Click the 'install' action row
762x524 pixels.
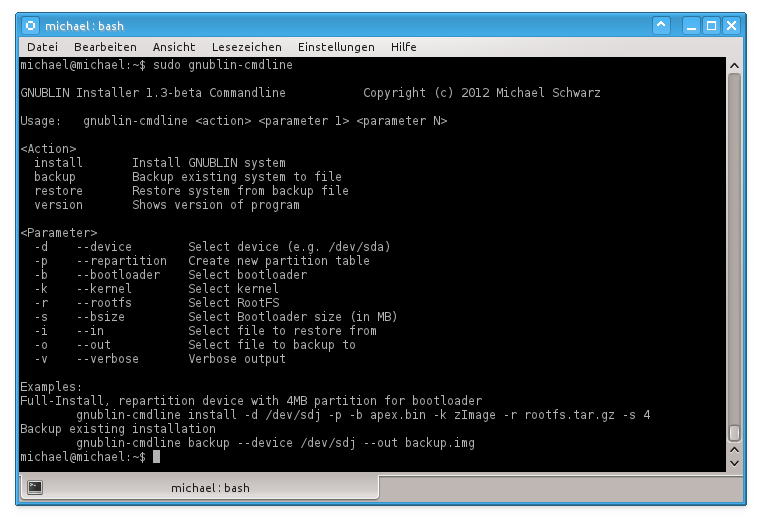pos(160,163)
